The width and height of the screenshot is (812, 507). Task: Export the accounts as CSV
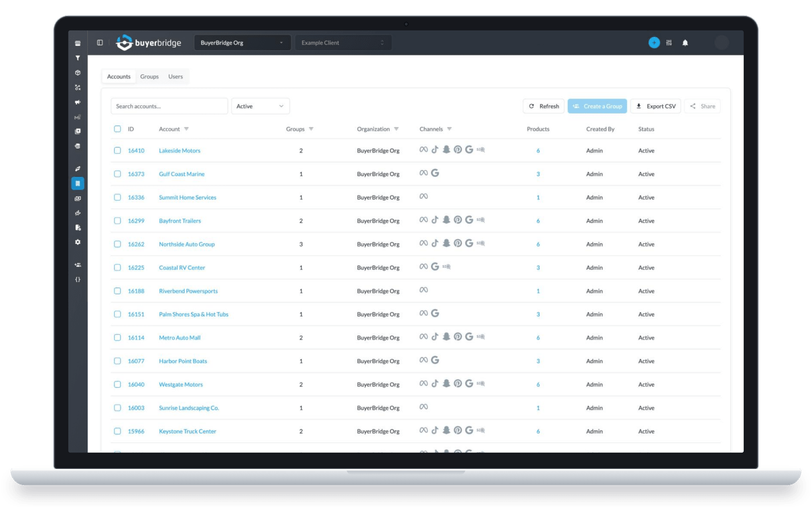(655, 106)
